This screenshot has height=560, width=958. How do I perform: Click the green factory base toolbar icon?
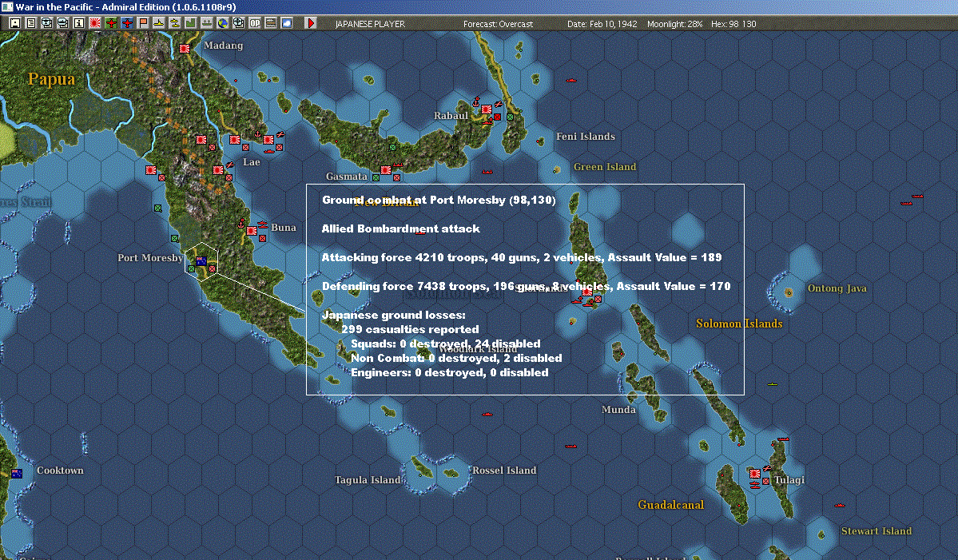point(190,23)
